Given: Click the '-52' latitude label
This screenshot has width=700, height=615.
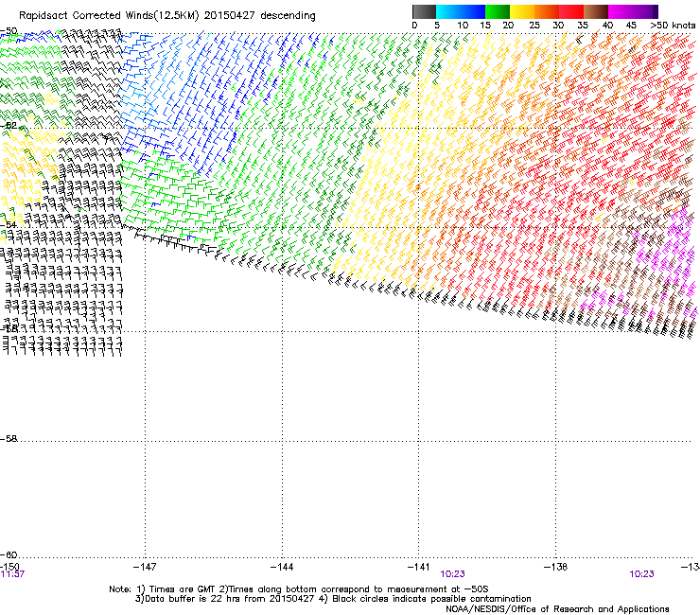Looking at the screenshot, I should 9,126.
